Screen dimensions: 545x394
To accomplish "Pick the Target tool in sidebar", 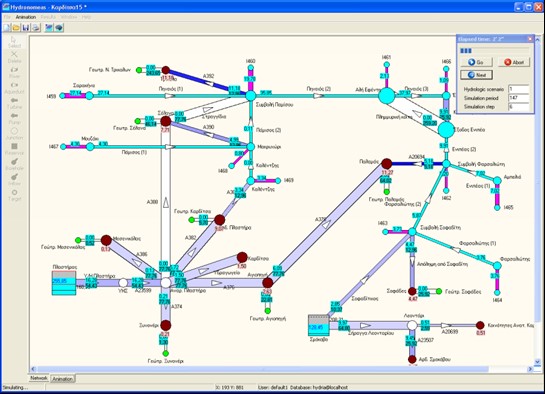I will coord(14,195).
